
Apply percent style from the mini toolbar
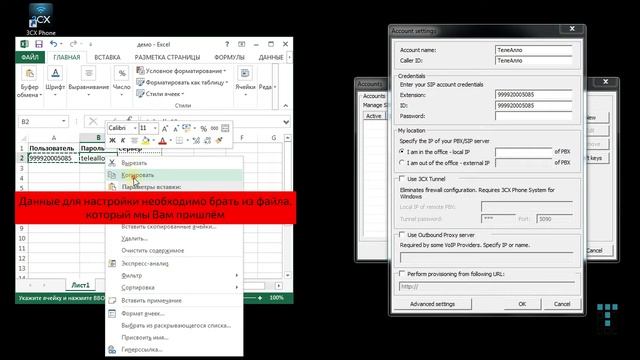tap(204, 129)
